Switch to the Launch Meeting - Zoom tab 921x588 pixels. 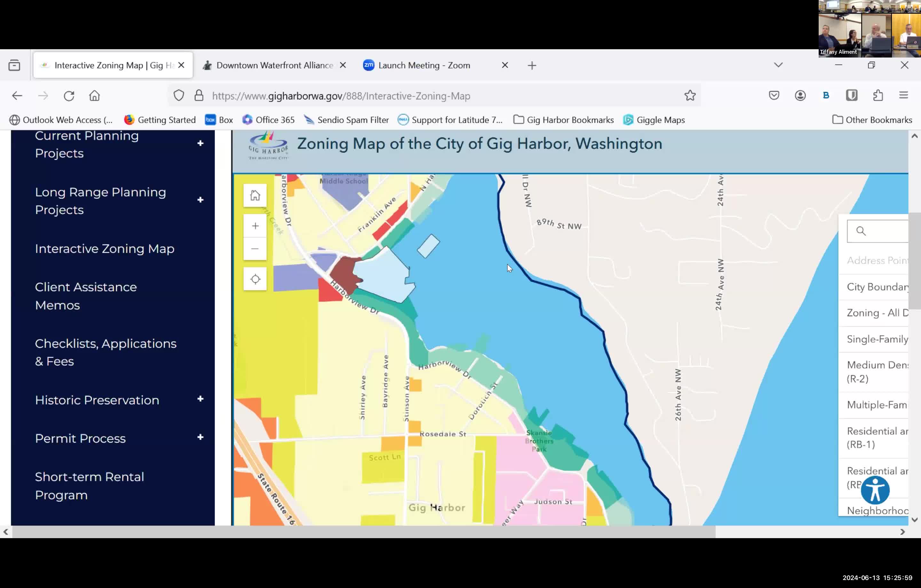[424, 65]
